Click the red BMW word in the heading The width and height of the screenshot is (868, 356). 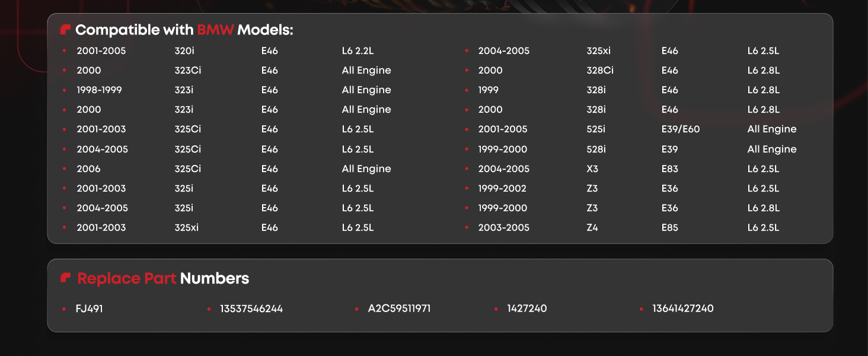point(216,30)
